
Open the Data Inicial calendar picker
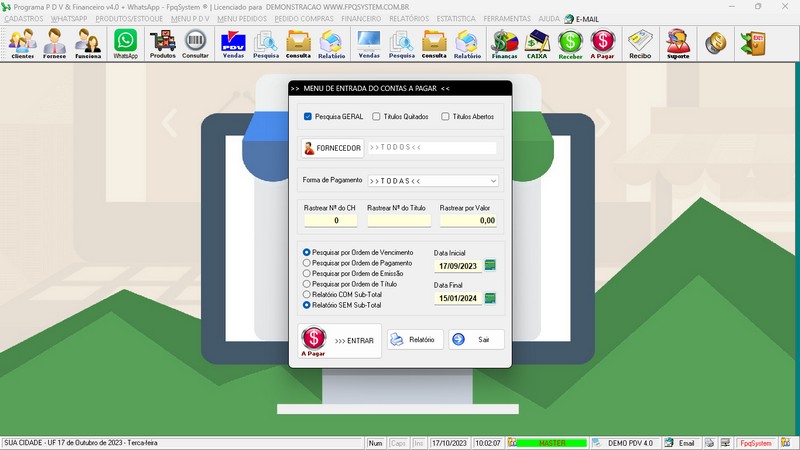coord(490,266)
